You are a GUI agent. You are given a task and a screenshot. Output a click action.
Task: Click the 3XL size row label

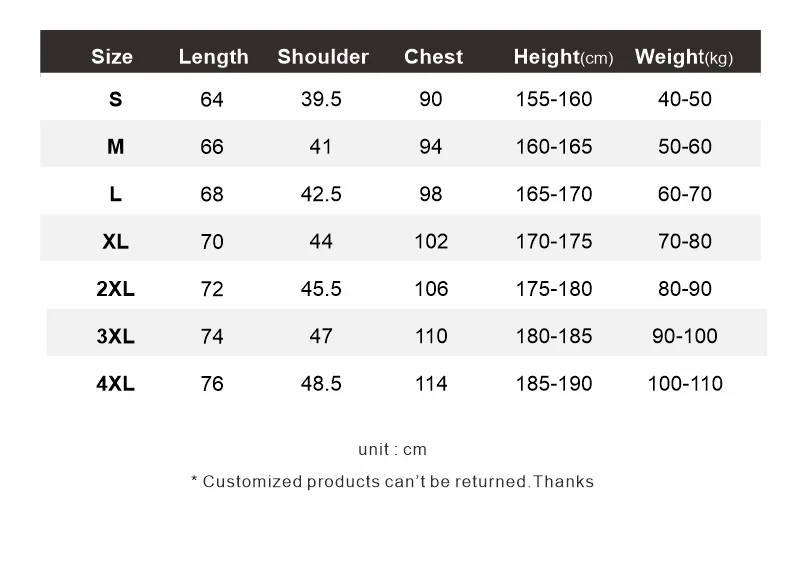pos(115,336)
